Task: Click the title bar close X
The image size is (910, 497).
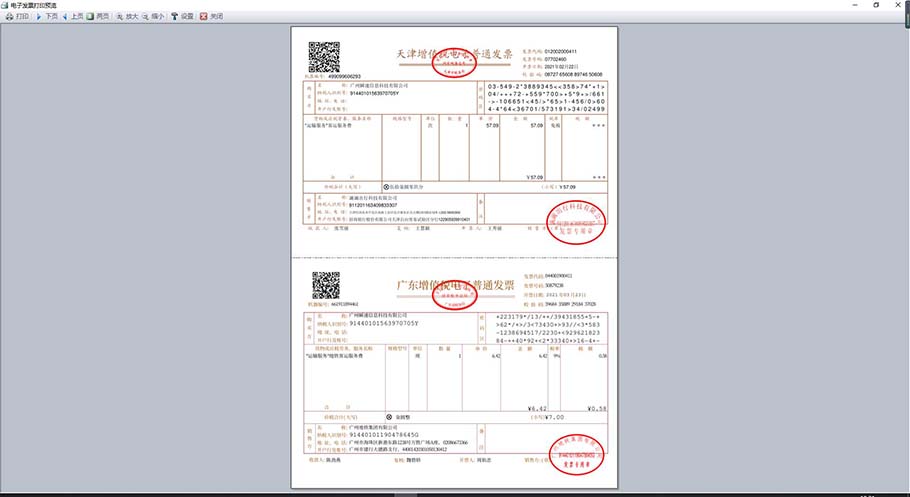Action: pyautogui.click(x=898, y=5)
